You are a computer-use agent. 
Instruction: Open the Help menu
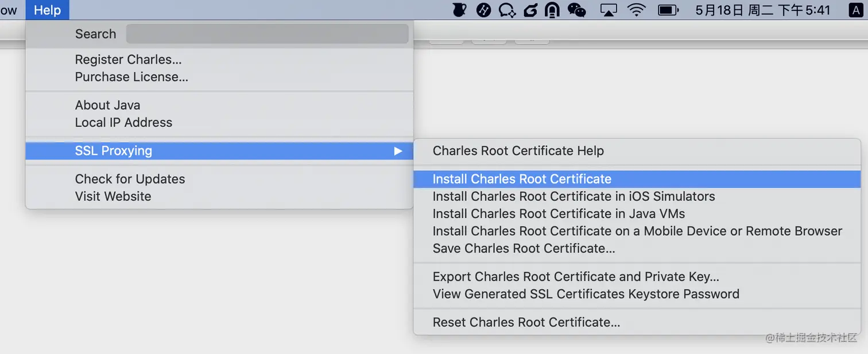tap(47, 10)
